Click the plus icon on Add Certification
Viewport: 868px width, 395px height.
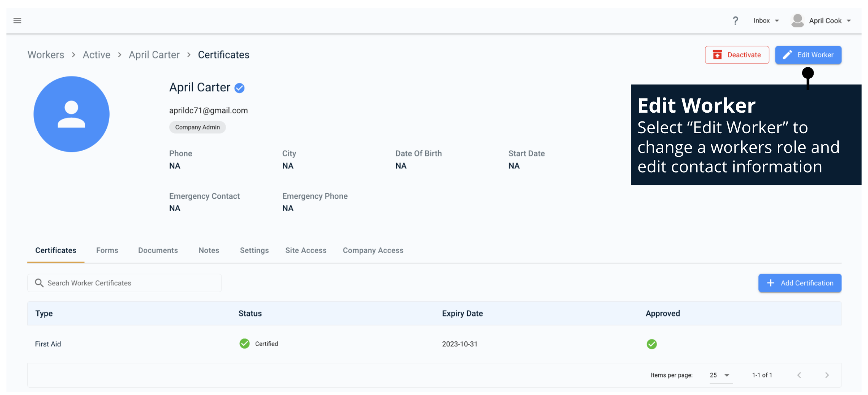coord(771,283)
